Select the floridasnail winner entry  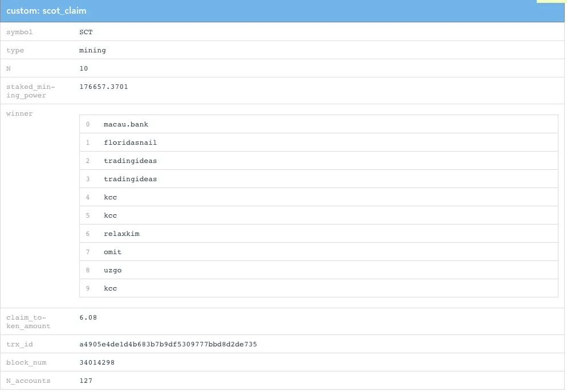[x=130, y=142]
